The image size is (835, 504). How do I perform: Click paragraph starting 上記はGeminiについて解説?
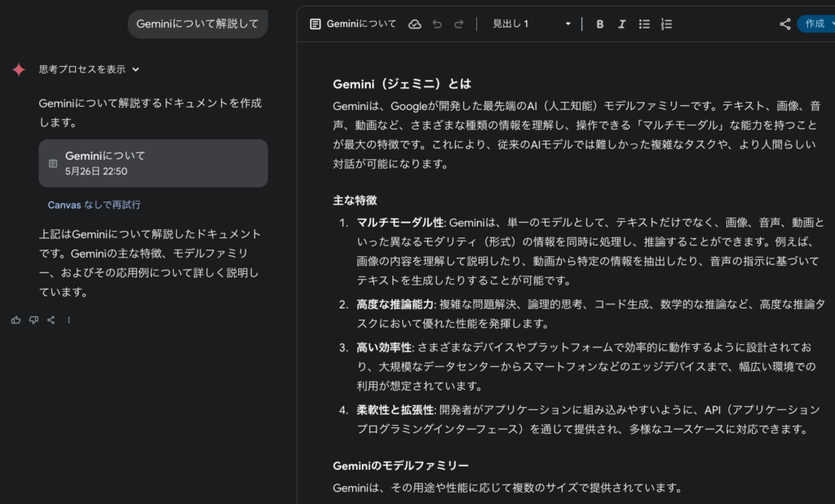[x=149, y=263]
